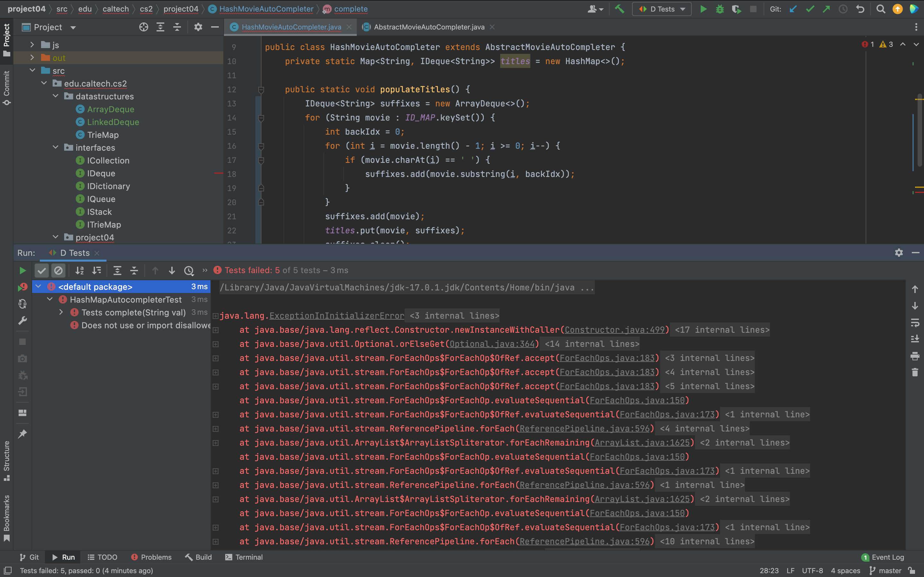
Task: Click the Test history clock icon
Action: tap(189, 271)
